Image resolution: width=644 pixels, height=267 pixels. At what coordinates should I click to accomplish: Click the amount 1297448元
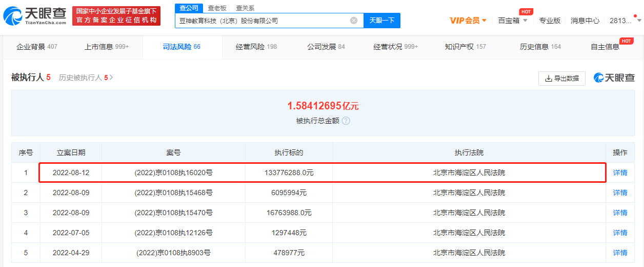289,233
